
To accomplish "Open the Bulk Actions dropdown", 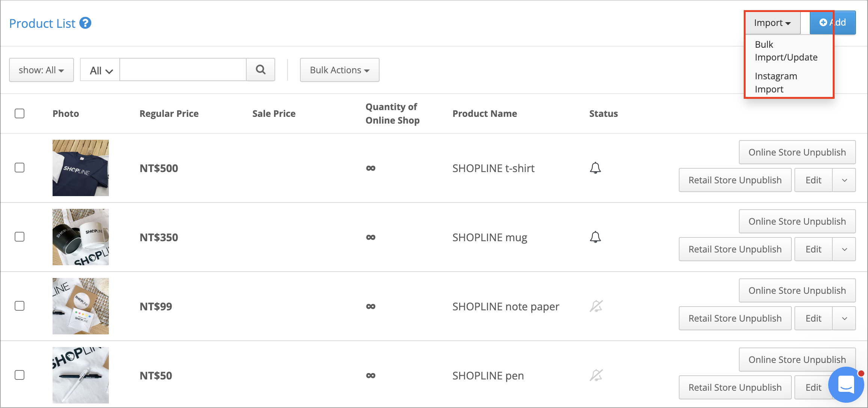I will click(x=339, y=70).
